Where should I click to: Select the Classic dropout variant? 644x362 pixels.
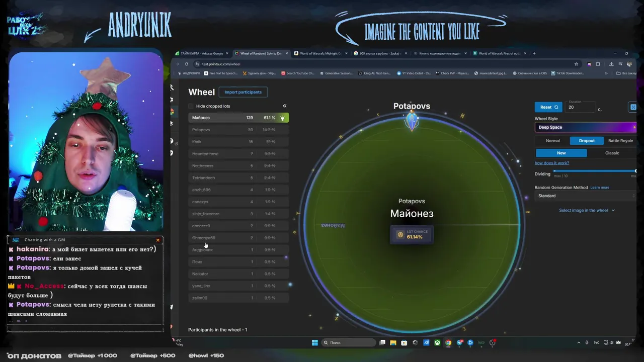click(x=612, y=153)
